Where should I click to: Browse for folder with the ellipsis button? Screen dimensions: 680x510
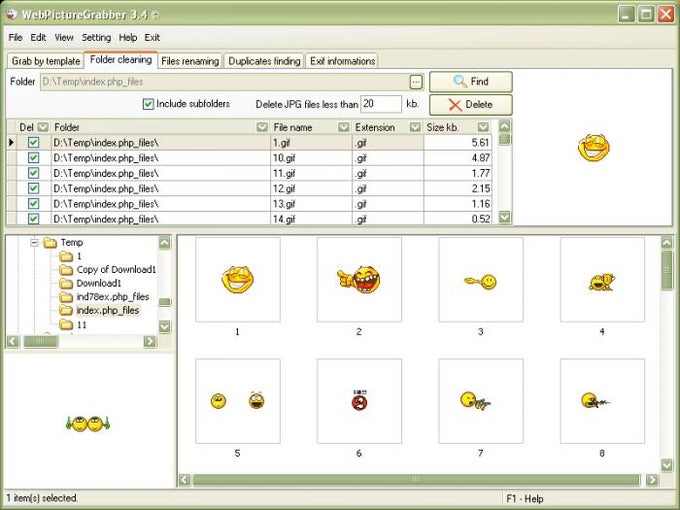point(415,82)
